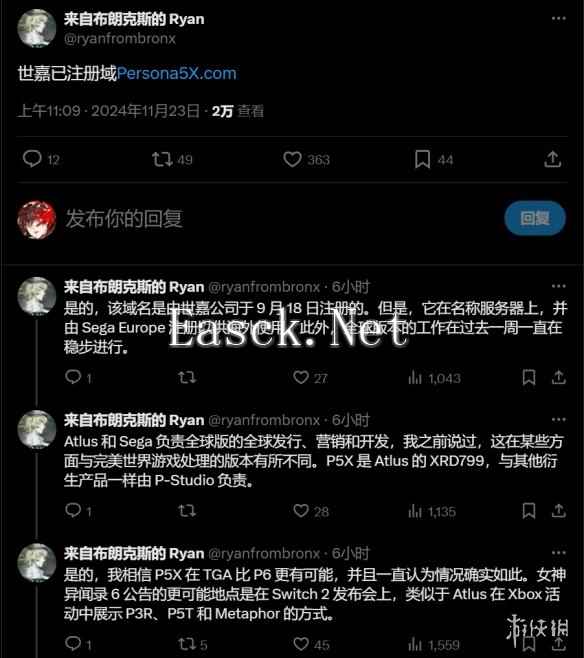The image size is (584, 658).
Task: Click the blue 回复 reply button
Action: point(535,218)
